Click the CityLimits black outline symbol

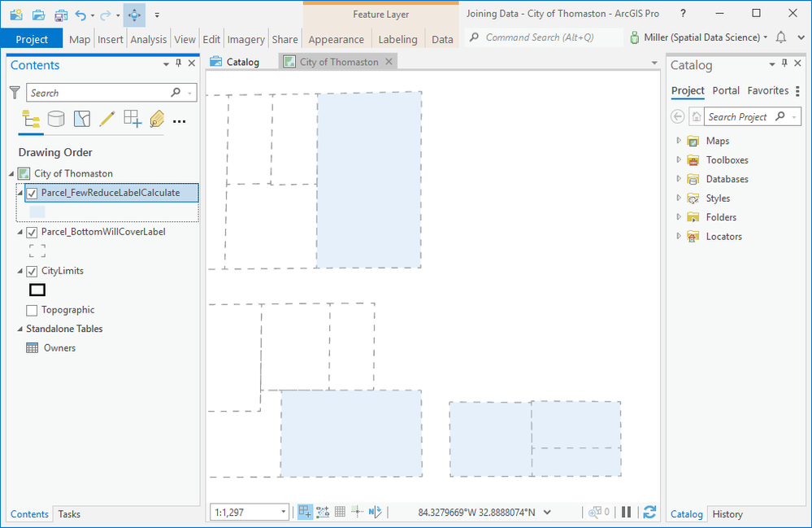click(x=37, y=290)
